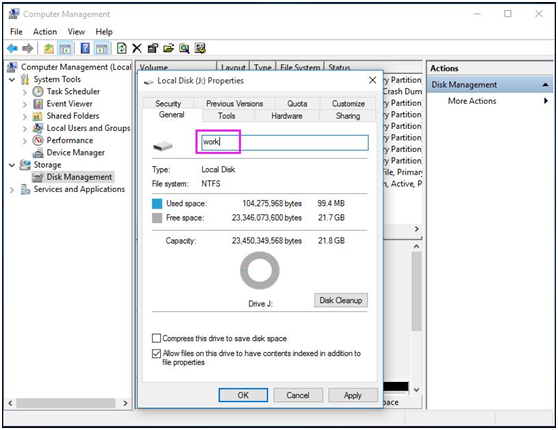Click the Properties toolbar icon
Screen dimensions: 558x430
[153, 48]
